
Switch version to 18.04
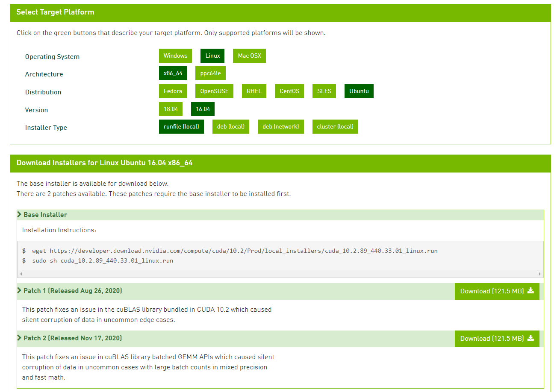coord(171,109)
